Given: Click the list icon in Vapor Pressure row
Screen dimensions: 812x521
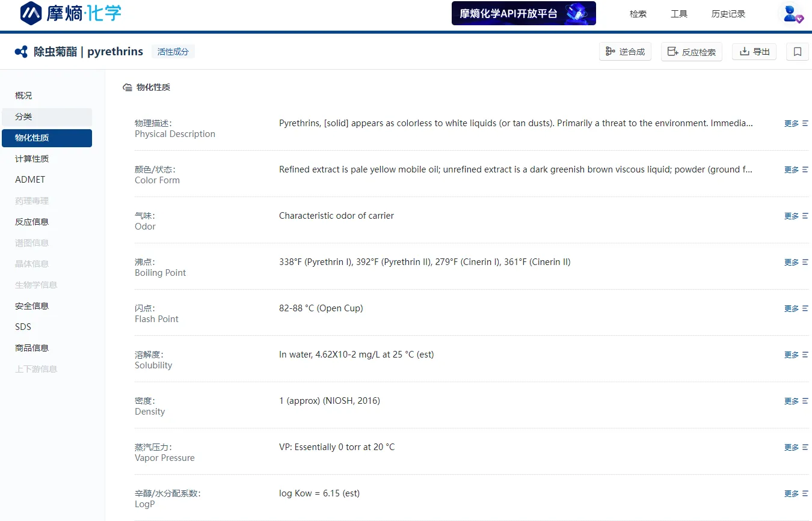Looking at the screenshot, I should [805, 447].
